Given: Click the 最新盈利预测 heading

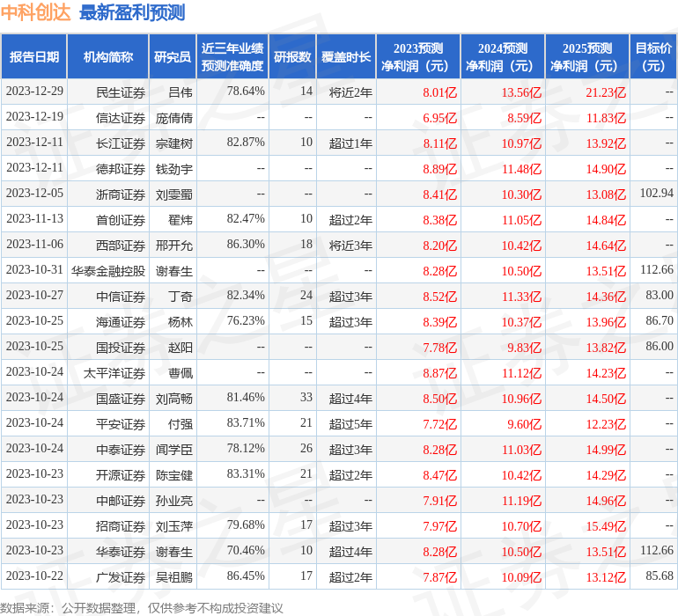Looking at the screenshot, I should (132, 12).
